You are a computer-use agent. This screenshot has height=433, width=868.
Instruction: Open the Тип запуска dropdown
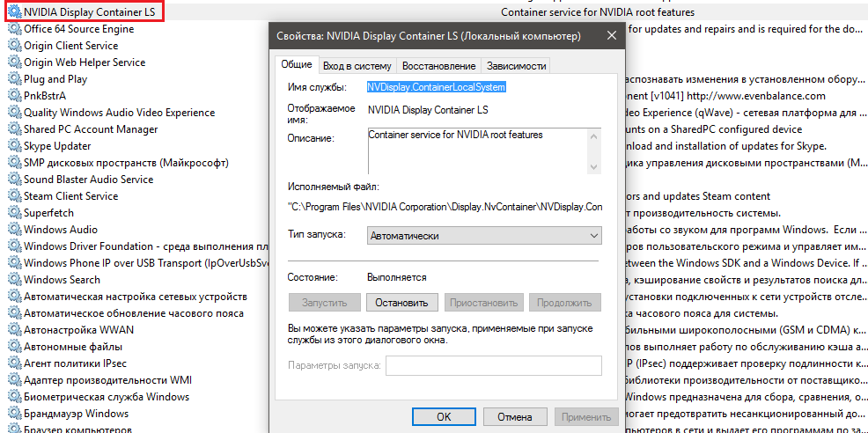coord(484,236)
